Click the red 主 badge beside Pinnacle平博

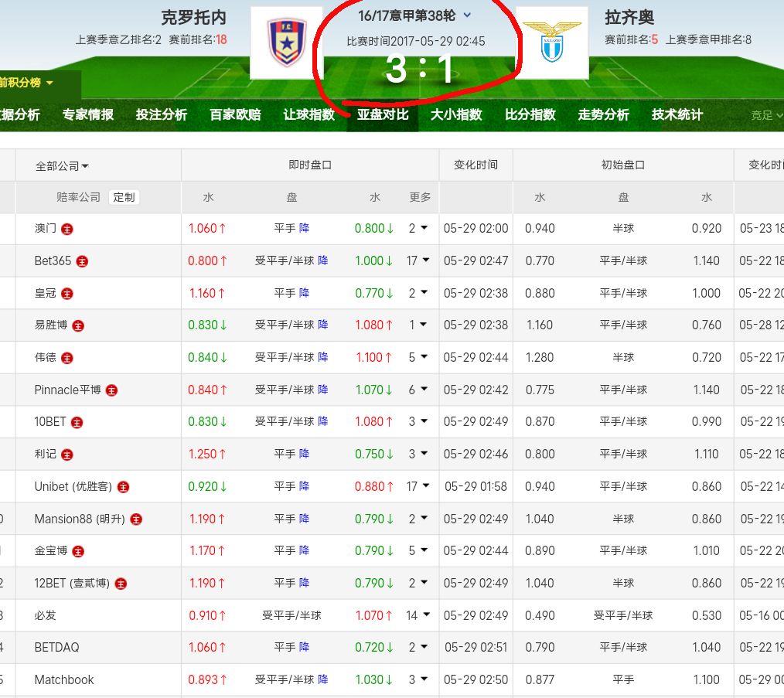[x=112, y=390]
